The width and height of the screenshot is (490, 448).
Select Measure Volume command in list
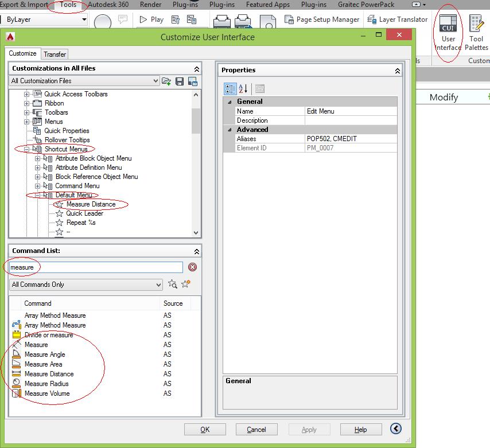tap(47, 394)
